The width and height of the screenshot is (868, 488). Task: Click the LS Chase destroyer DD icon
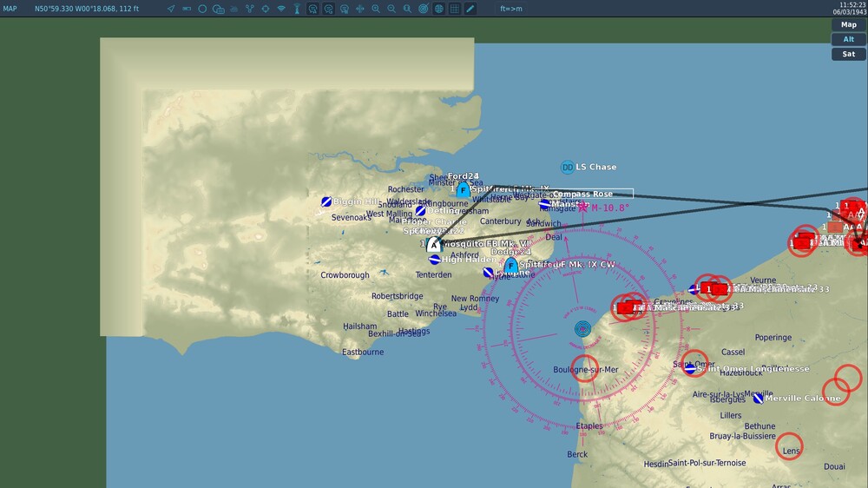pyautogui.click(x=568, y=168)
